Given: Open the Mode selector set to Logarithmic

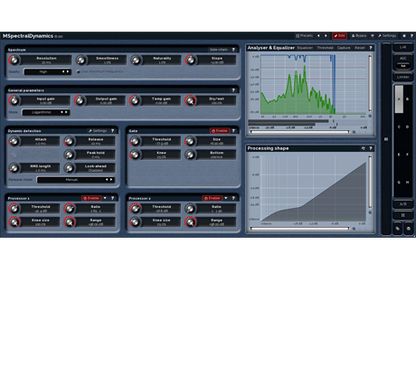Looking at the screenshot, I should tap(45, 112).
